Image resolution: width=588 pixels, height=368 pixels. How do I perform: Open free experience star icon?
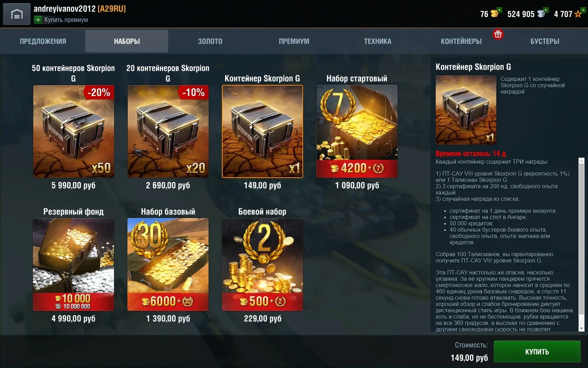[x=579, y=13]
